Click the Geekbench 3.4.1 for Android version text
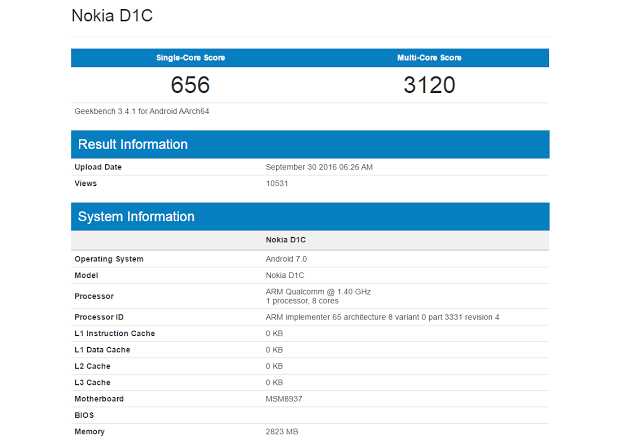Viewport: 640px width, 445px height. [142, 110]
